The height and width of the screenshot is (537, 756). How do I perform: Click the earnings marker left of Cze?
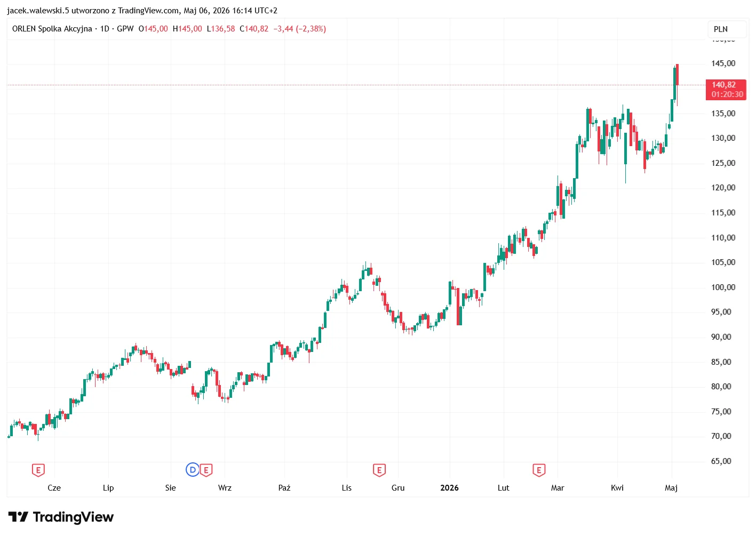(x=38, y=470)
